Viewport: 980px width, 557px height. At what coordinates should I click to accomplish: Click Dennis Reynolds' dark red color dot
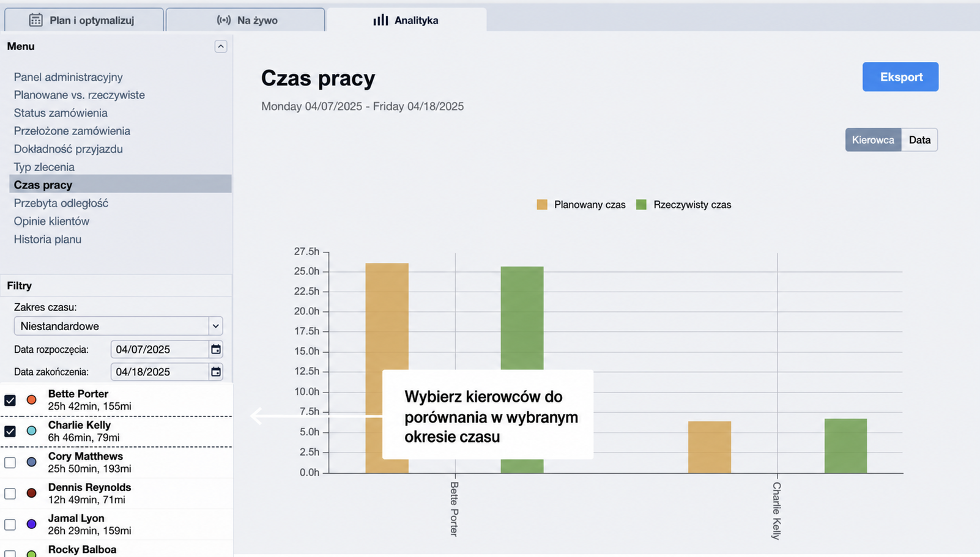[x=32, y=493]
